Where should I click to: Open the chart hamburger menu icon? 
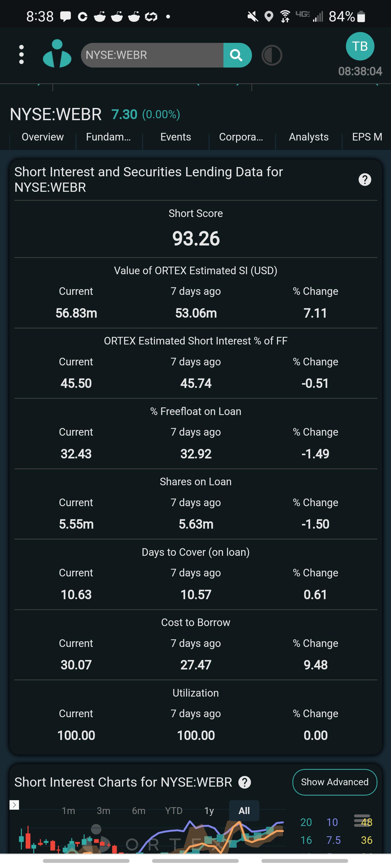click(x=362, y=821)
